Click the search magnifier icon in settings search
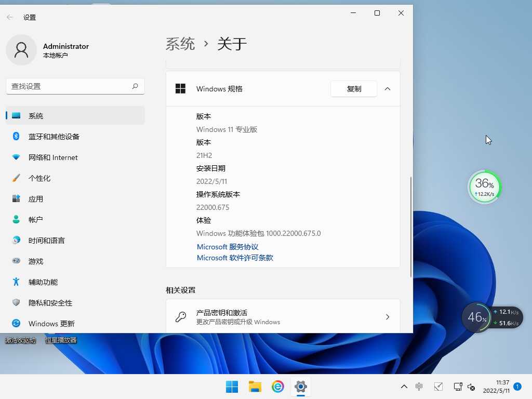The image size is (532, 399). point(135,86)
